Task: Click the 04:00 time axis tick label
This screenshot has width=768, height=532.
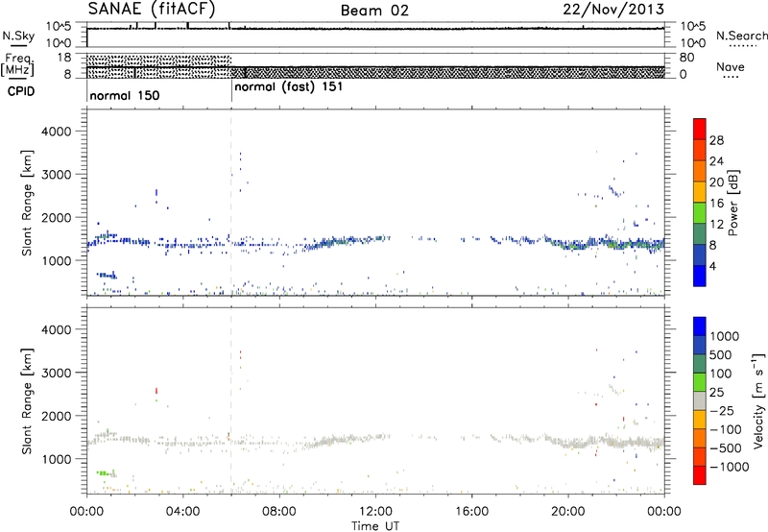Action: click(x=183, y=512)
